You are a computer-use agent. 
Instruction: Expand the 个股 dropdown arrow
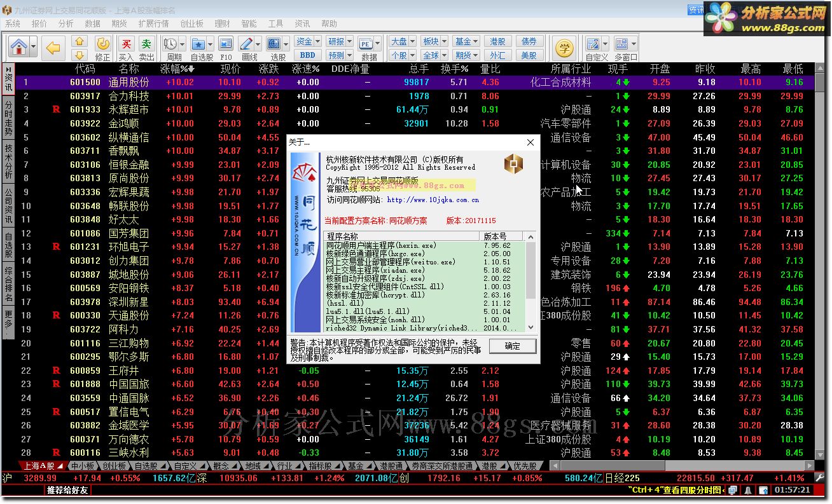(413, 55)
